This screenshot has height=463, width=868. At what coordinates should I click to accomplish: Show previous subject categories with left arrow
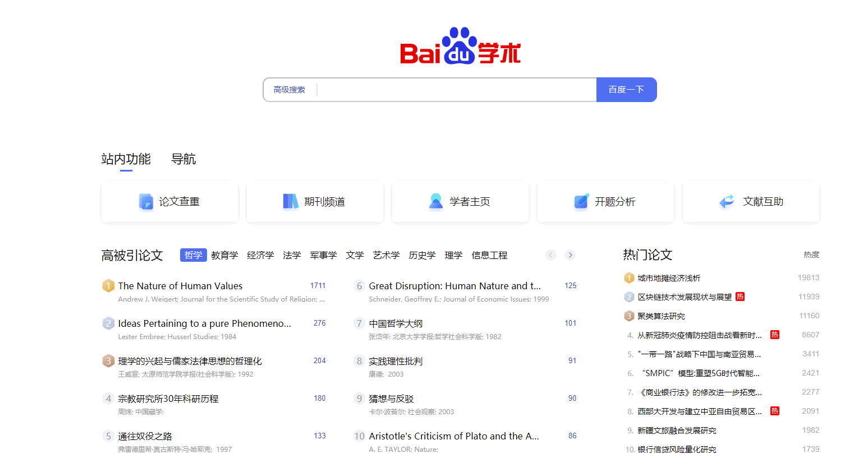[551, 255]
